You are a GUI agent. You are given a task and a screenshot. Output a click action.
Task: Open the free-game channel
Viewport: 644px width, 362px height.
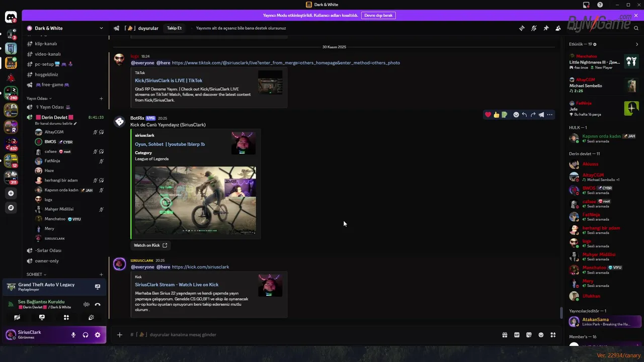(x=65, y=85)
